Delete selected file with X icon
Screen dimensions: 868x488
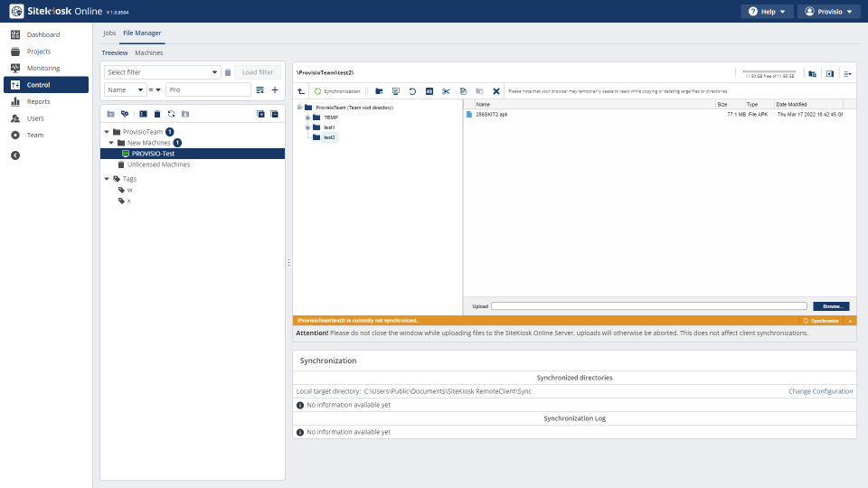[x=496, y=91]
